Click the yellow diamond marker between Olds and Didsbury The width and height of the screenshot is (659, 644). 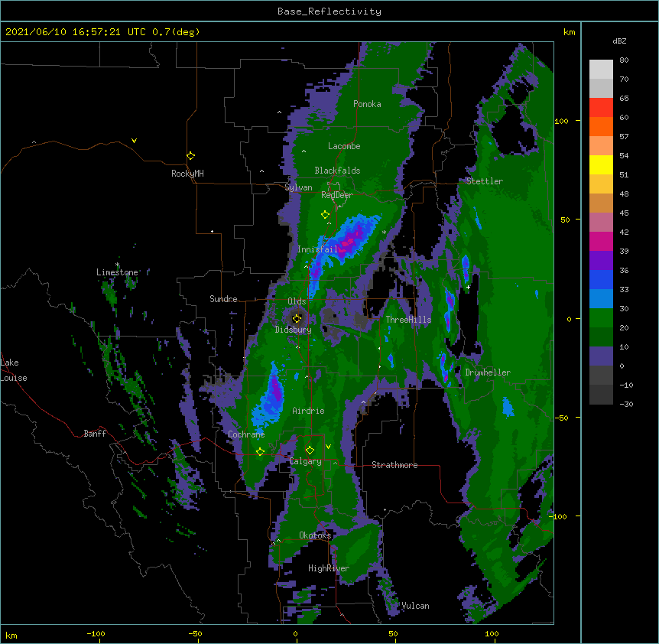297,318
